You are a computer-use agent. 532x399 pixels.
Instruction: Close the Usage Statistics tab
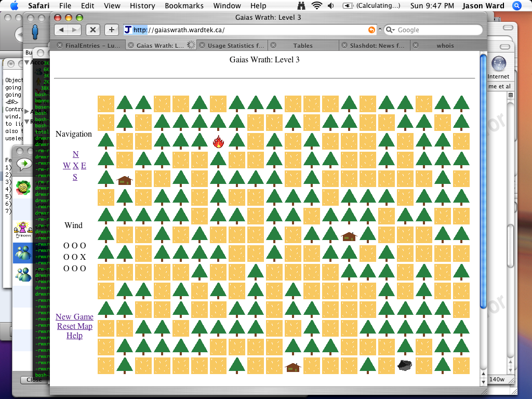pos(202,46)
